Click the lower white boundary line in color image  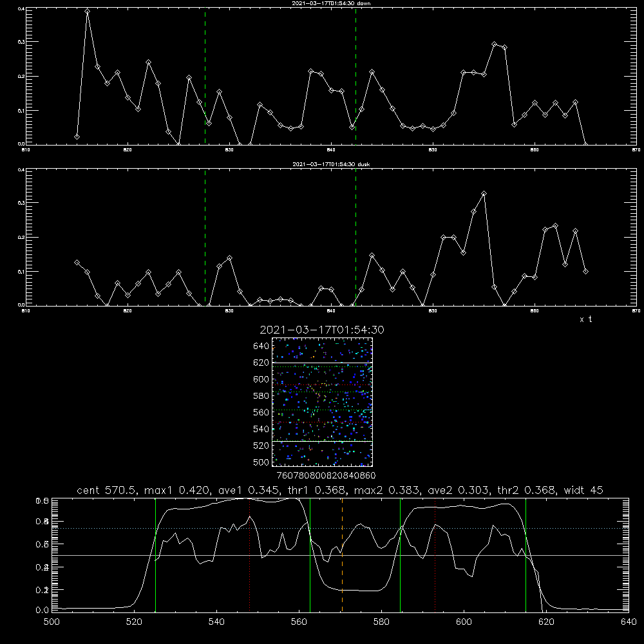click(323, 441)
